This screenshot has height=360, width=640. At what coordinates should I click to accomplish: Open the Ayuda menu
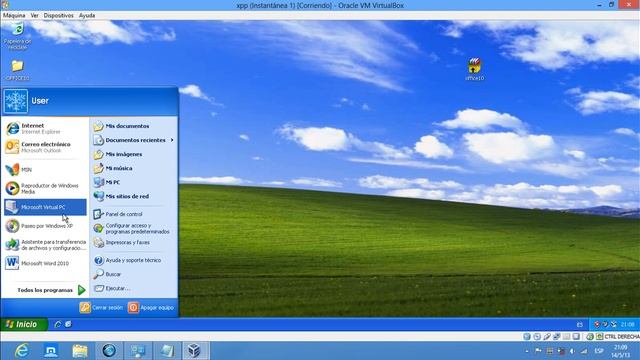87,15
